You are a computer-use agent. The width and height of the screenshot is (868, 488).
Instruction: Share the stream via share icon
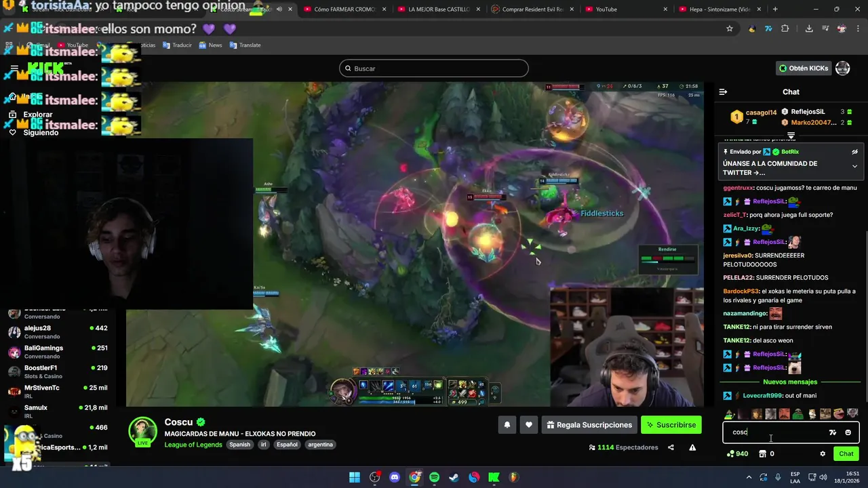[671, 447]
